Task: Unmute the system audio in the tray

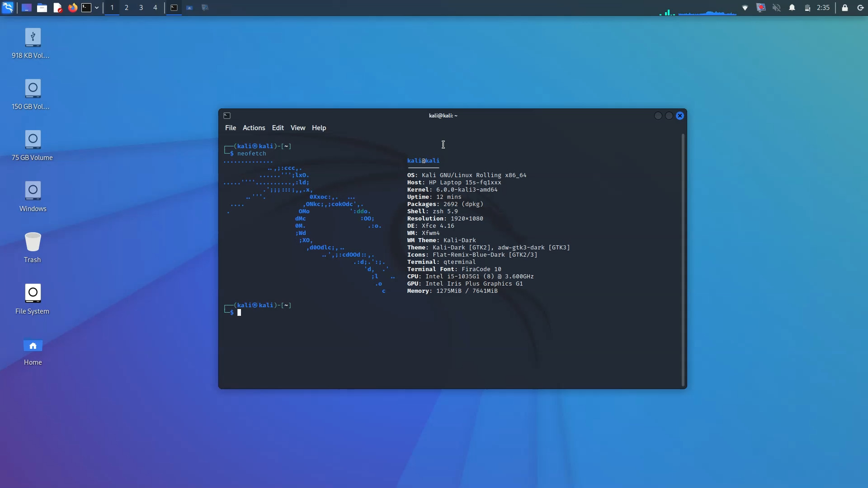Action: (777, 7)
